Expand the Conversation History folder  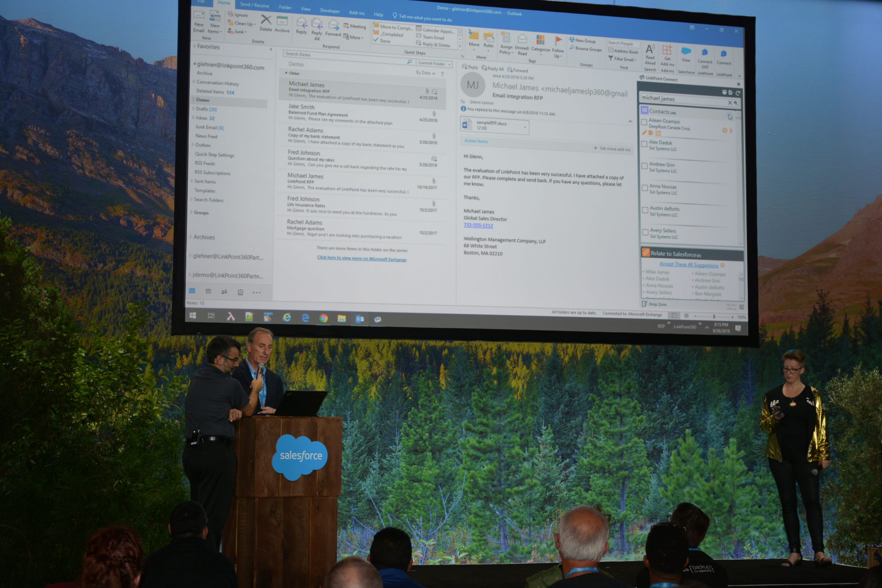click(194, 82)
